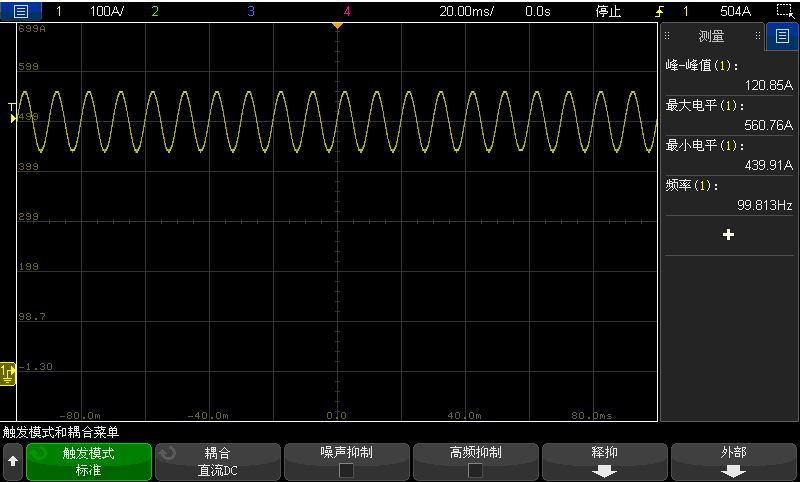Image resolution: width=800 pixels, height=482 pixels.
Task: Add a measurement with the plus icon
Action: 728,235
